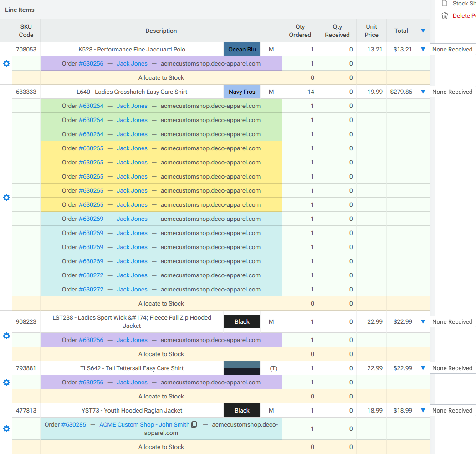Open ACME Custom Shop - John Smith link
Screen dimensions: 476x454
pyautogui.click(x=144, y=424)
